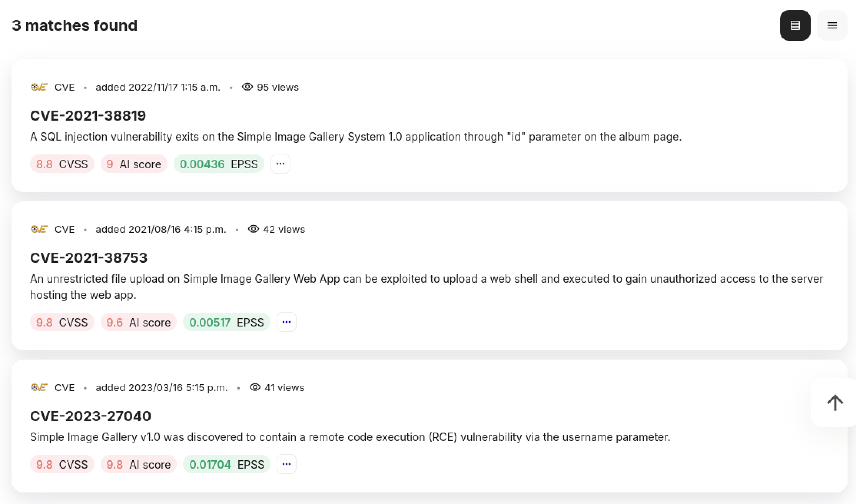Click the eye icon beside 95 views
The height and width of the screenshot is (504, 856).
point(247,87)
